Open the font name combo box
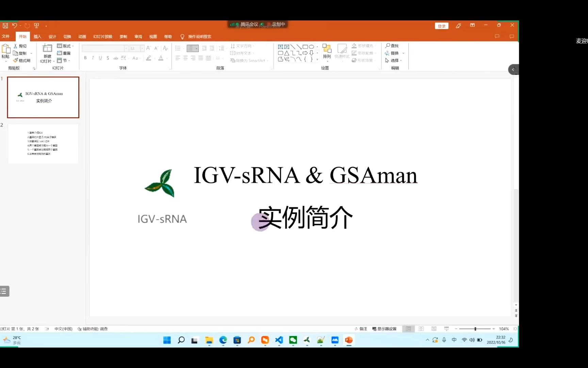588x368 pixels. [x=105, y=48]
